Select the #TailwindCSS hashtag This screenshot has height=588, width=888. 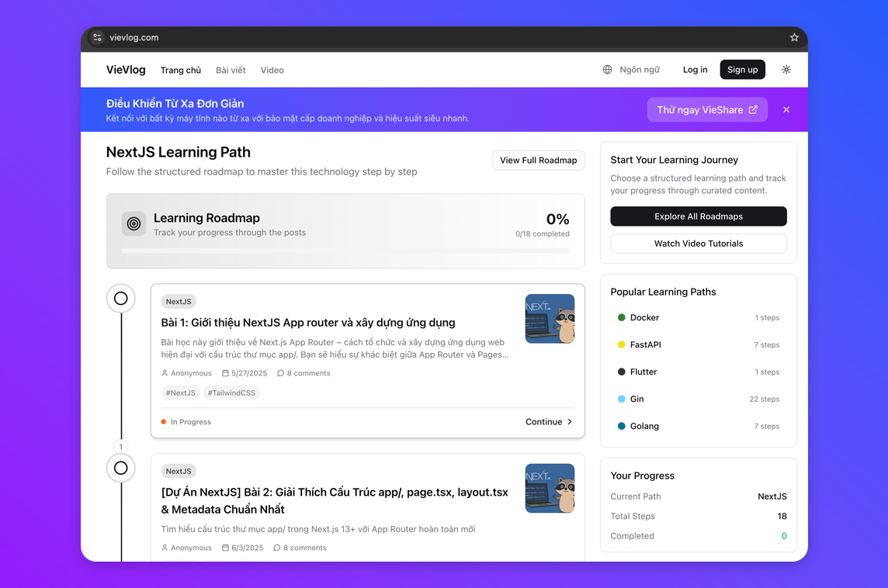pos(231,393)
